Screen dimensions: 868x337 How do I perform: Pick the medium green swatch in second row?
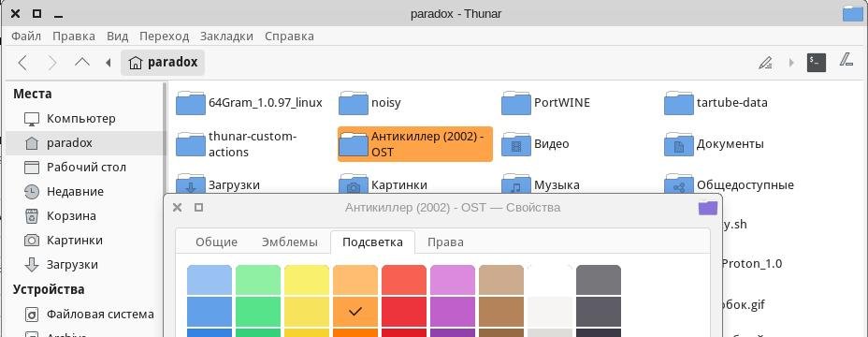(258, 312)
